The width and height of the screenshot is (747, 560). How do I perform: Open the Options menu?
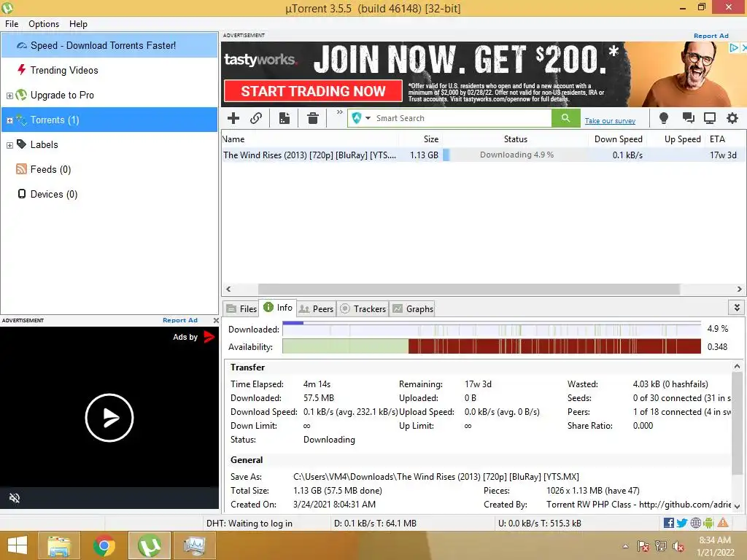[44, 24]
